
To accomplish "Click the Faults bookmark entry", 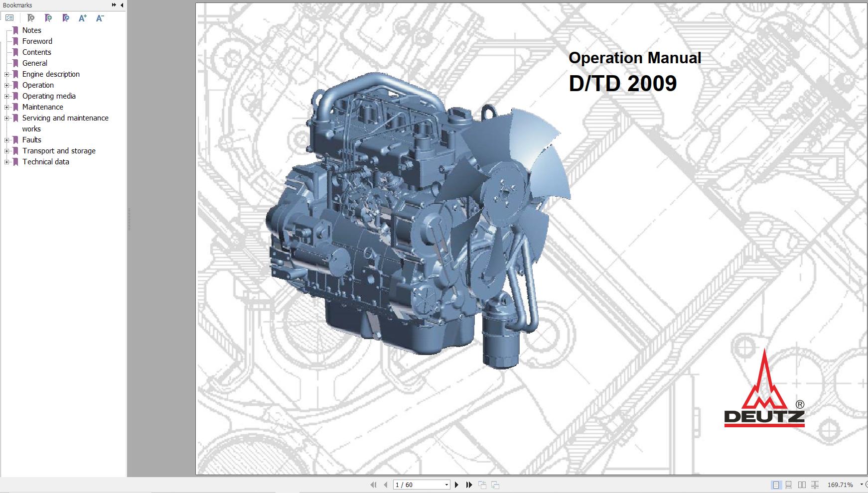I will (31, 139).
